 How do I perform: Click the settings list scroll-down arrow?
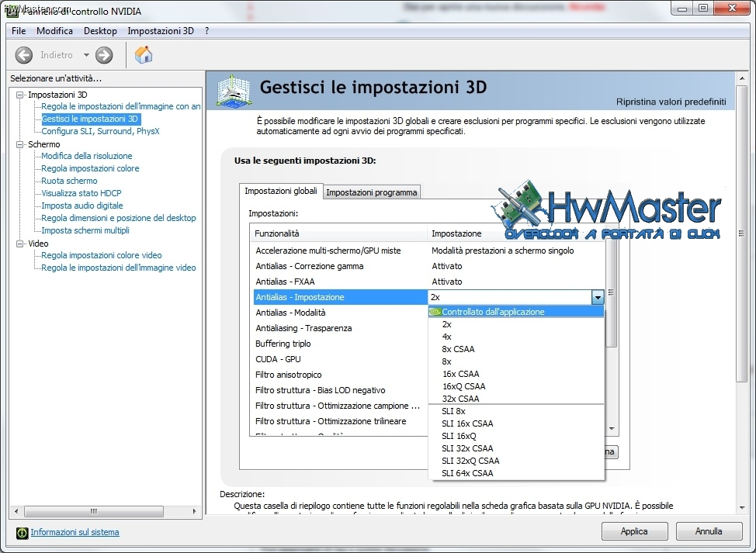(612, 429)
